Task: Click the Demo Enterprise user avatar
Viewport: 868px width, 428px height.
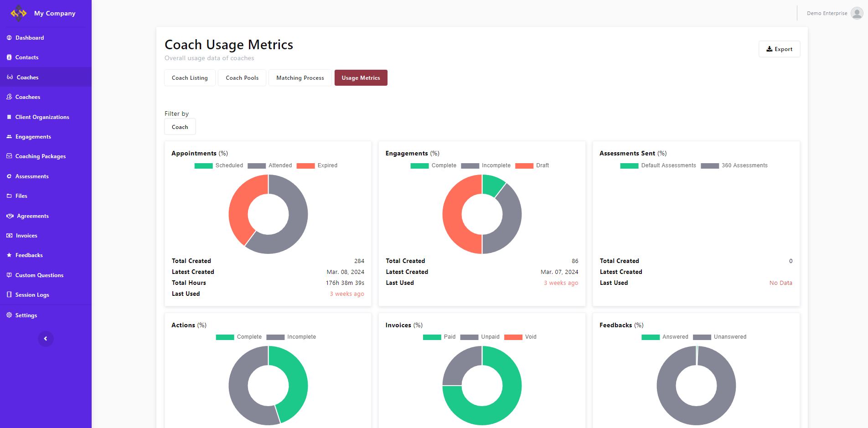Action: [x=857, y=13]
